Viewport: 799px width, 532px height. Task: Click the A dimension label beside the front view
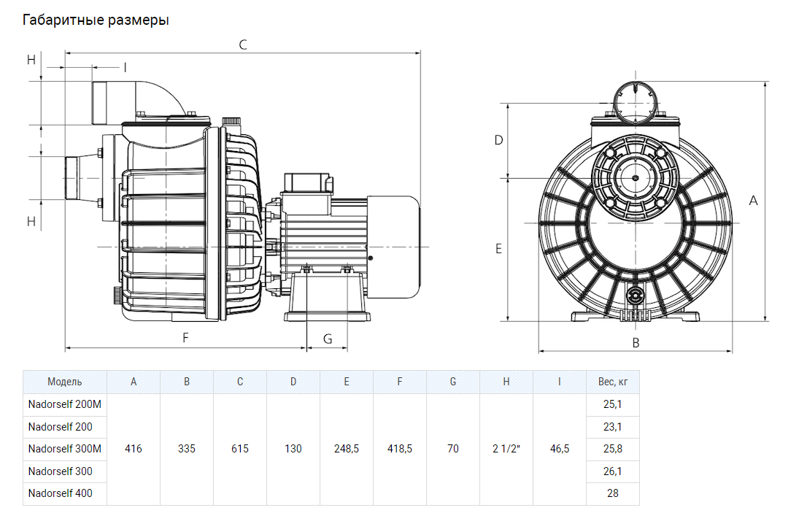(753, 201)
